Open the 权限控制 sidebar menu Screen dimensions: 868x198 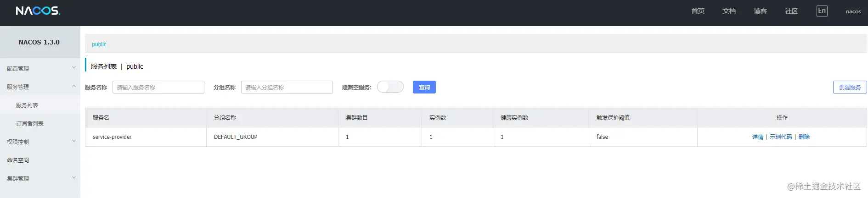pos(40,142)
